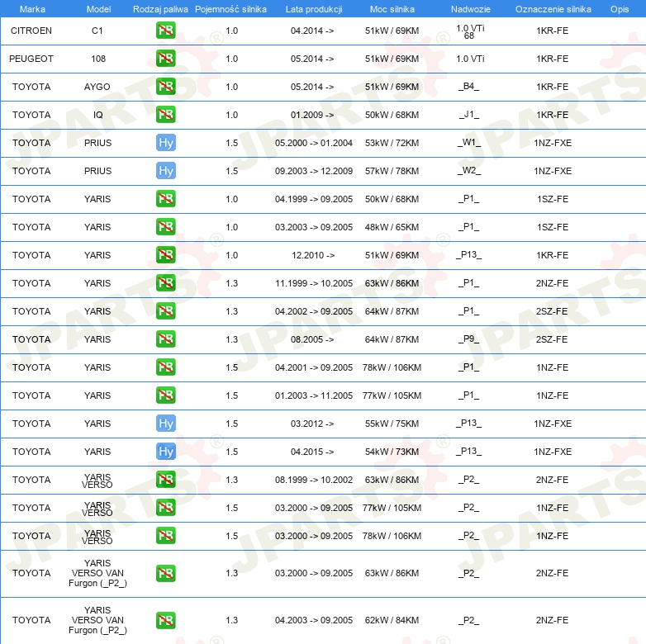Viewport: 646px width, 644px height.
Task: Click the Marka column header
Action: (x=32, y=9)
